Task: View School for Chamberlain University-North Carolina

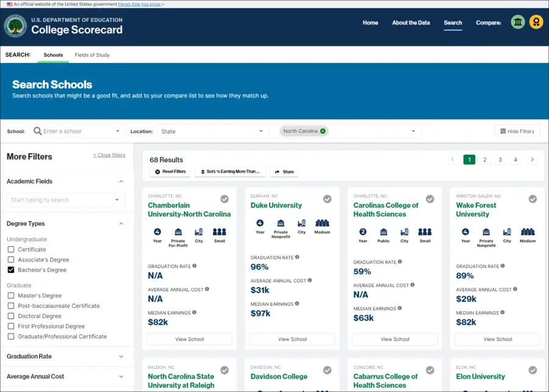Action: tap(190, 339)
